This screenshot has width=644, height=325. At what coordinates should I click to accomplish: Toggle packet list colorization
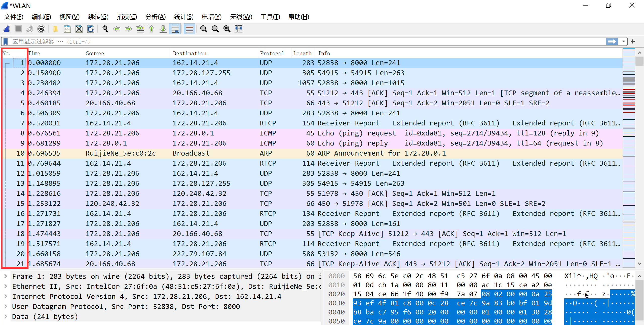pos(190,29)
